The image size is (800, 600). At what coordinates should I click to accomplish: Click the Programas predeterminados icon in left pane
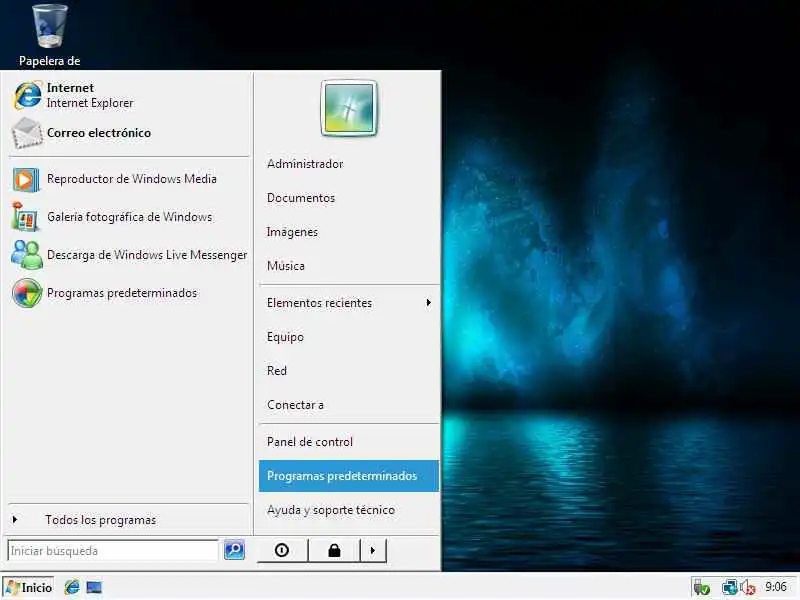[27, 293]
